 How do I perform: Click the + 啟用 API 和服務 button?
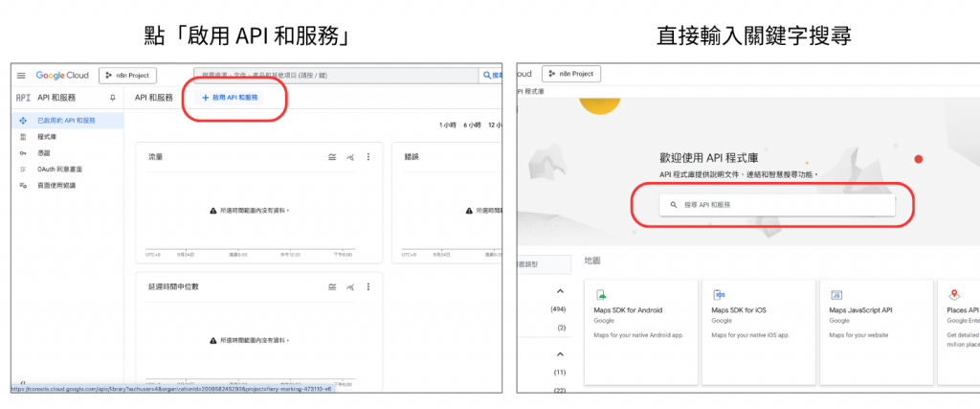click(x=230, y=98)
